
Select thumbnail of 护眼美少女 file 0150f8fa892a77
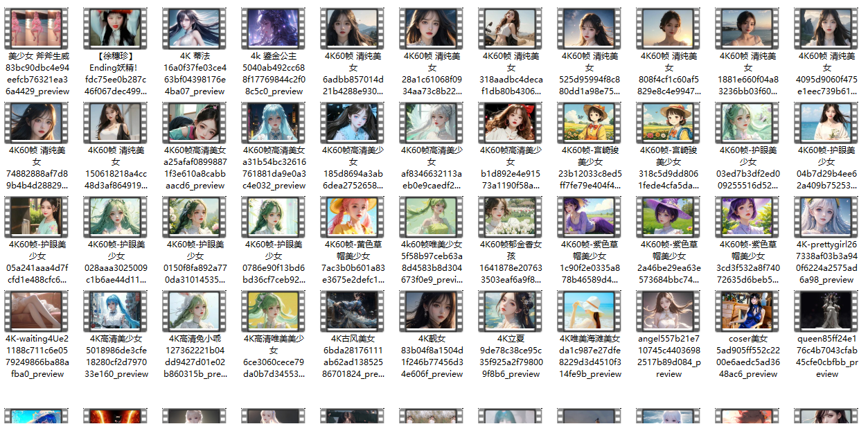click(x=195, y=216)
